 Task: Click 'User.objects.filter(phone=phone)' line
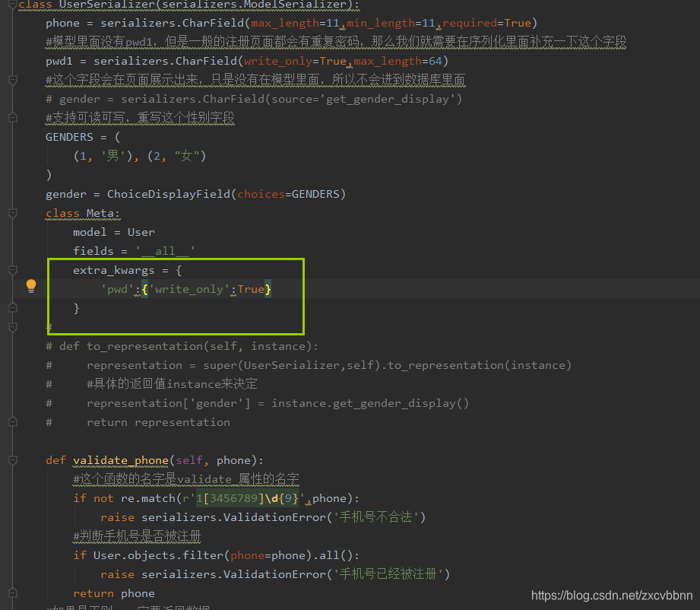pos(217,555)
